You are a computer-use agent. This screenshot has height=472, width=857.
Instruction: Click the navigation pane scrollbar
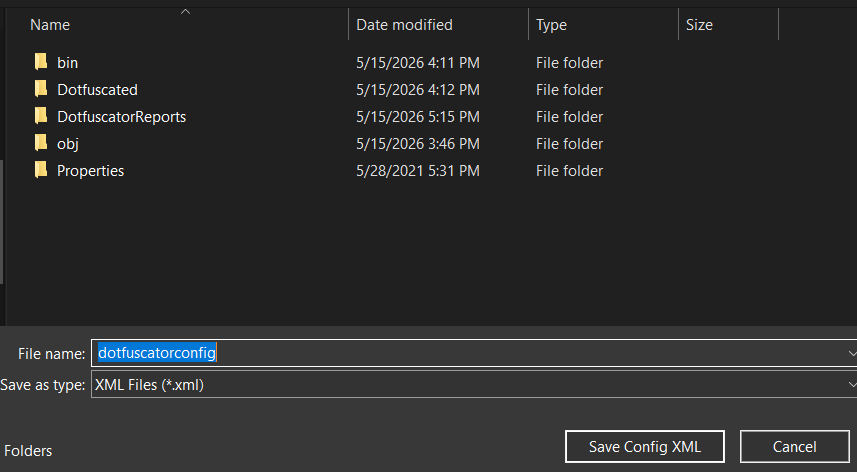2,221
